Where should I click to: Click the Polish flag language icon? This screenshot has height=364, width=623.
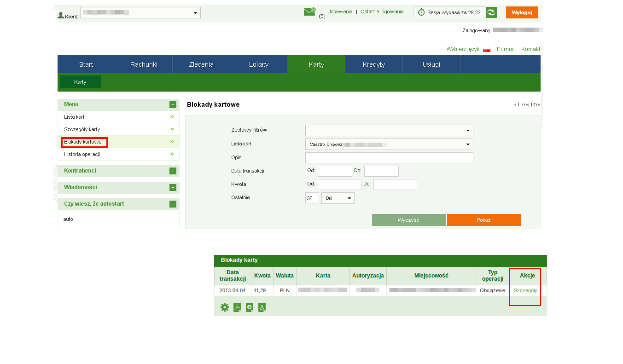pyautogui.click(x=487, y=50)
